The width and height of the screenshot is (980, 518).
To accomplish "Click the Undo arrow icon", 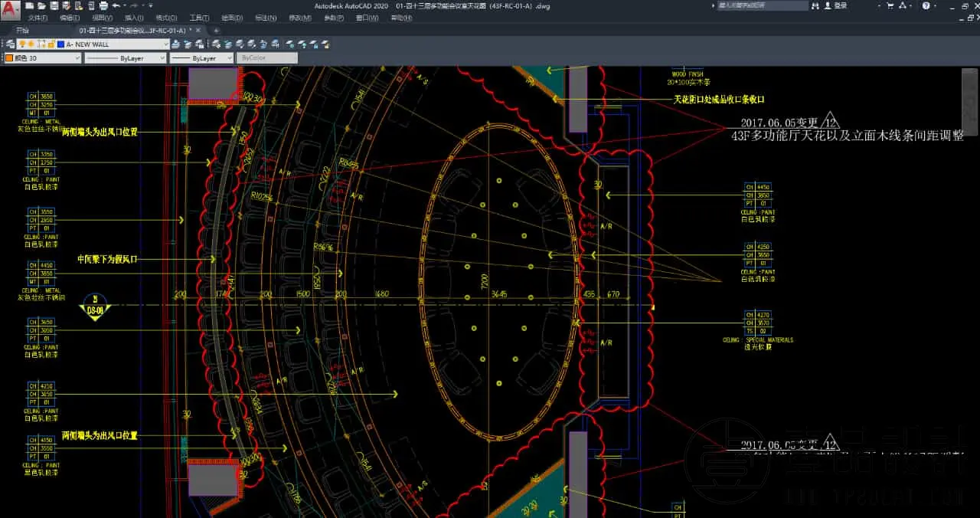I will [x=116, y=5].
